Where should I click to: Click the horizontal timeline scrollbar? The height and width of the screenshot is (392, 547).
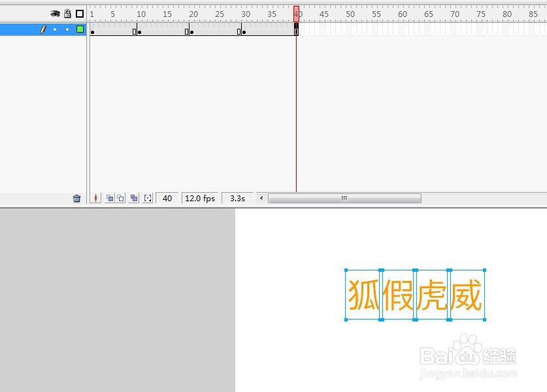tap(344, 198)
